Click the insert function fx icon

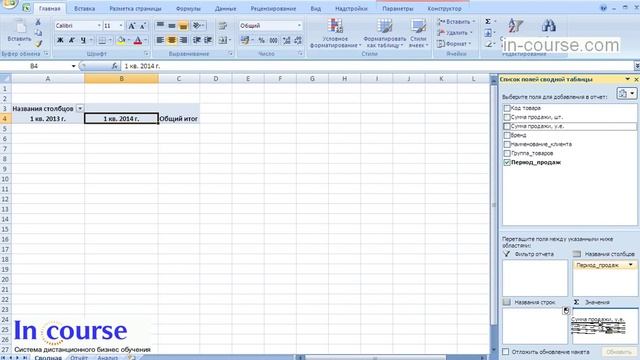115,66
